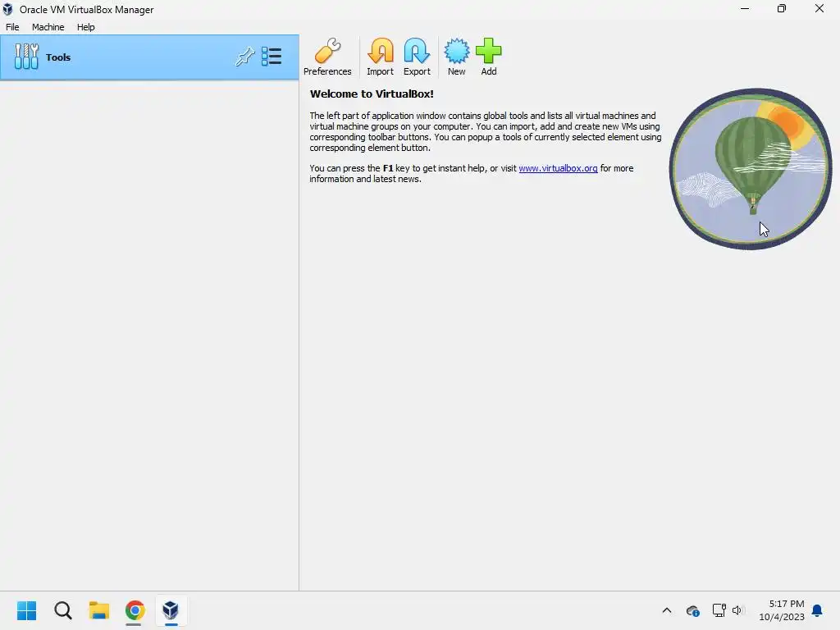The image size is (840, 630).
Task: Show hidden system tray icons
Action: [667, 610]
